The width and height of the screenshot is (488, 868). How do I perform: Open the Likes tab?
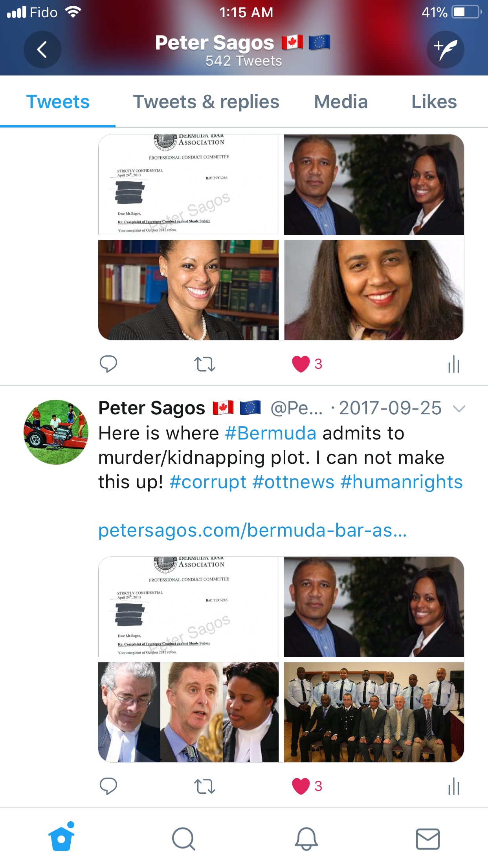click(x=434, y=102)
